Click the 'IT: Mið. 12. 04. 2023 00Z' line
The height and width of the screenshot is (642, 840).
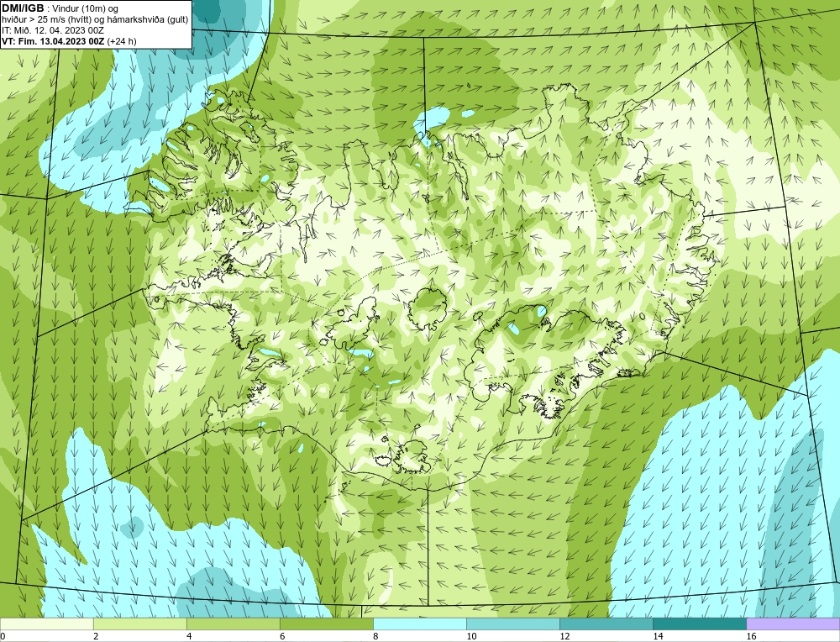point(52,30)
